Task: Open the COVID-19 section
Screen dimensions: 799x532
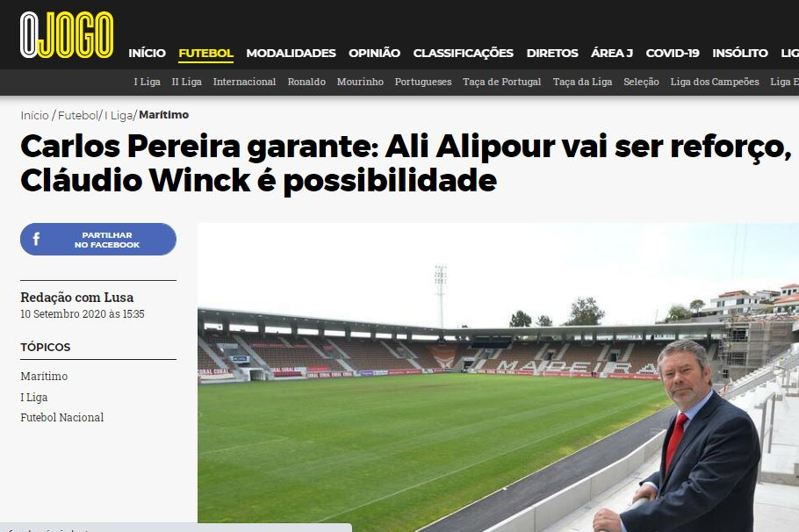Action: click(673, 53)
